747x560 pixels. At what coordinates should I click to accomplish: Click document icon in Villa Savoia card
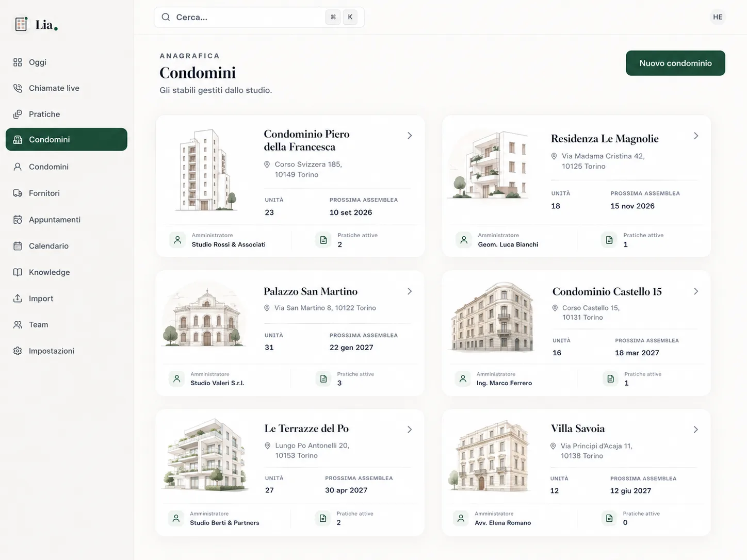(609, 518)
